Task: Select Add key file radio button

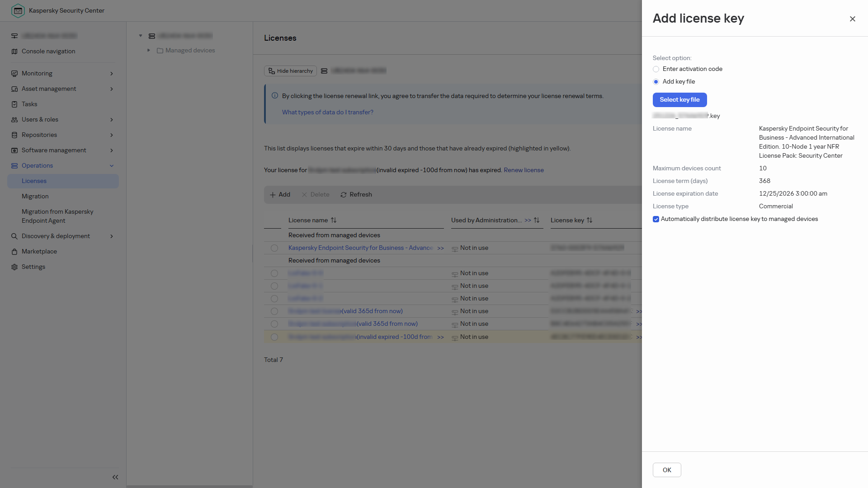Action: point(656,82)
